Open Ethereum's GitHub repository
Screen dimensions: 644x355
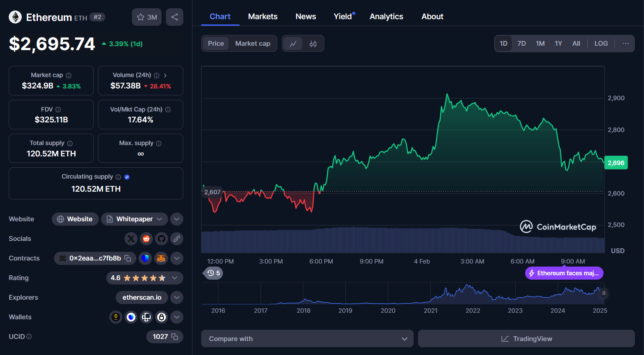161,238
